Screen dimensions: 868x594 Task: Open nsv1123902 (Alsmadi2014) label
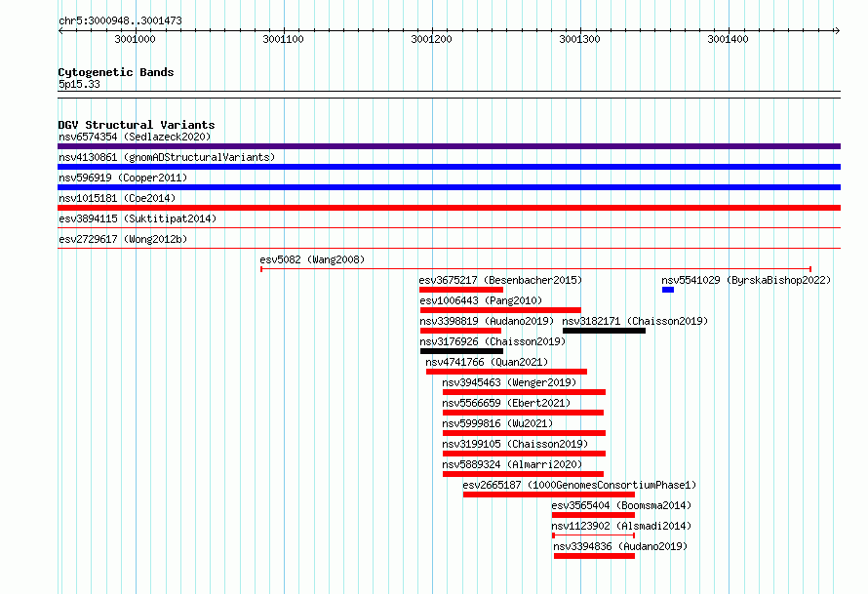(x=621, y=526)
